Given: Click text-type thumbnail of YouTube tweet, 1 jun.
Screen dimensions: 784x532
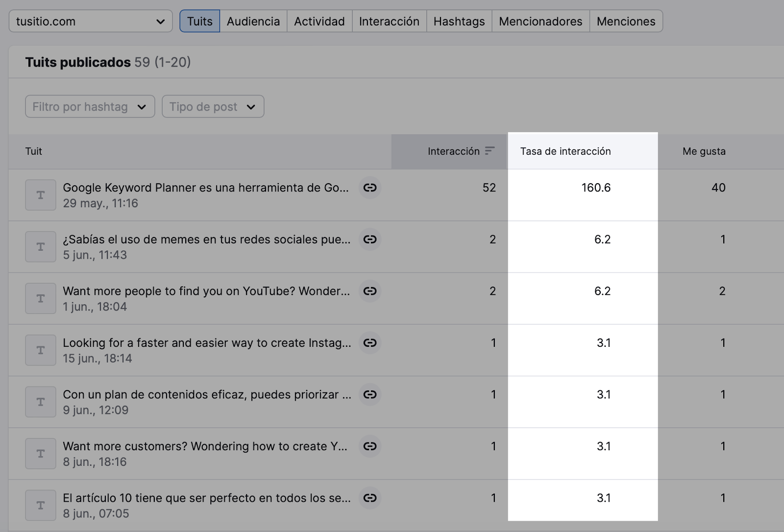Looking at the screenshot, I should (41, 298).
